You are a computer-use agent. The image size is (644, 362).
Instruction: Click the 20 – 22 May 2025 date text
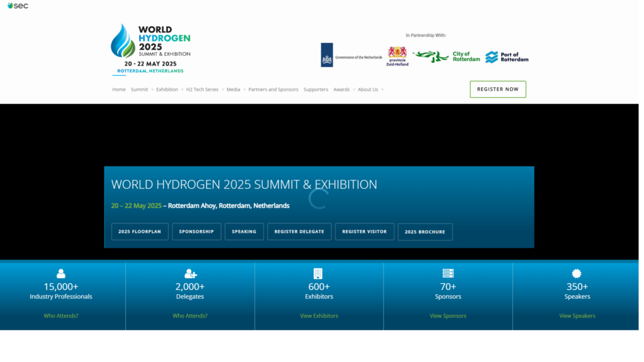click(136, 206)
